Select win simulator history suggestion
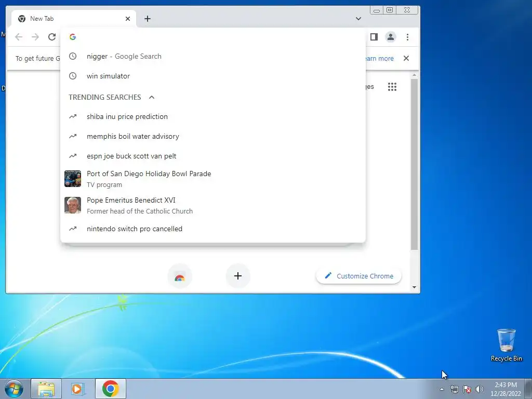Screen dimensions: 532x399 (x=212, y=76)
